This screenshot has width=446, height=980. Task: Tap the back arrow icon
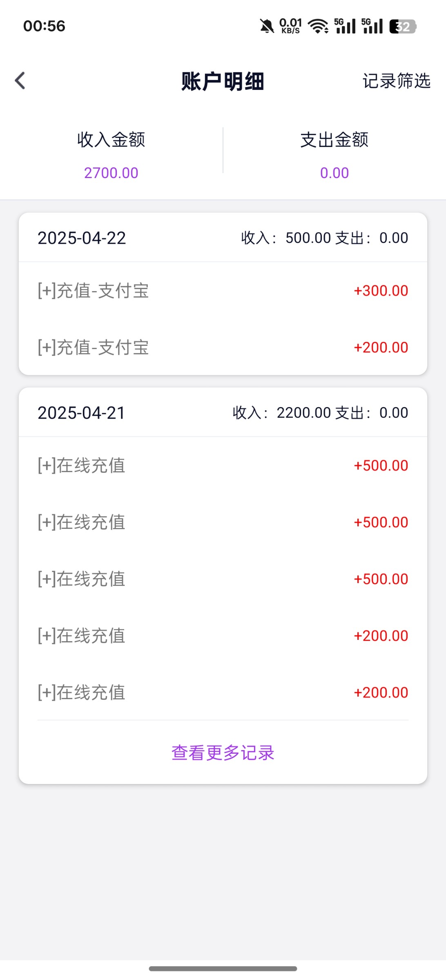(x=20, y=80)
